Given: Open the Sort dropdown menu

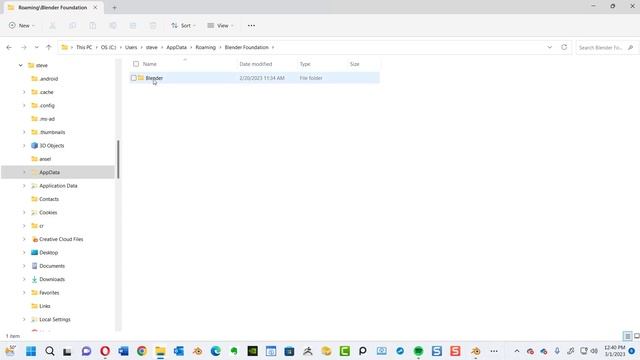Looking at the screenshot, I should pyautogui.click(x=183, y=26).
